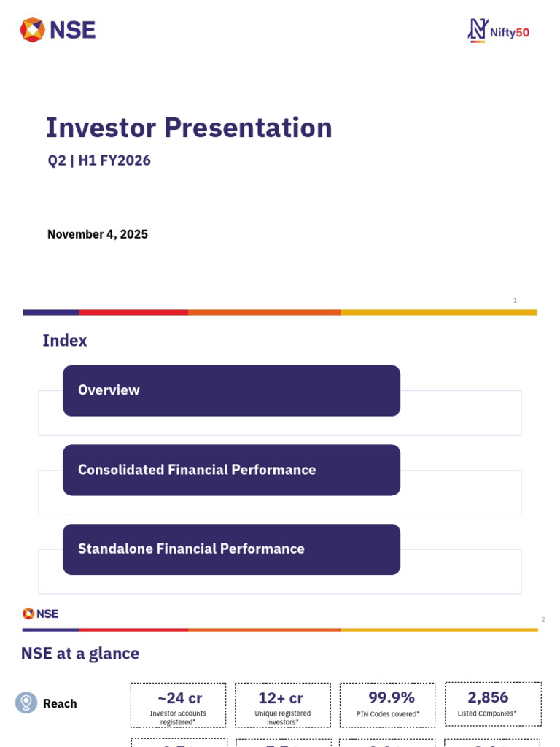Image resolution: width=560 pixels, height=747 pixels.
Task: Click the Reach location pin icon
Action: pos(26,703)
